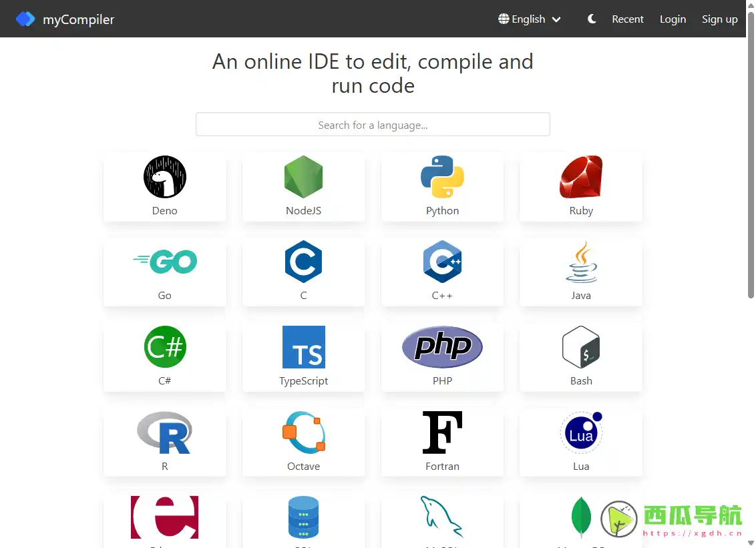Select the Ruby language tile
The image size is (756, 548).
(580, 186)
